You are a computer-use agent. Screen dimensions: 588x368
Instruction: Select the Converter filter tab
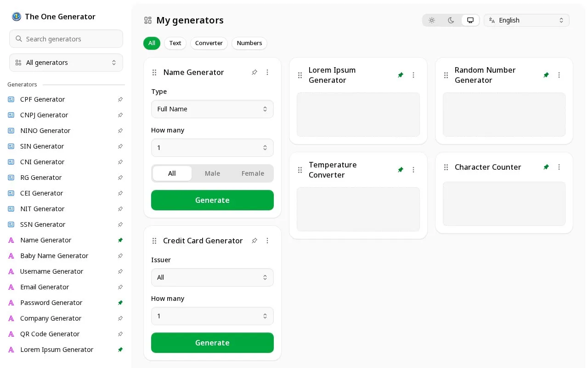209,43
